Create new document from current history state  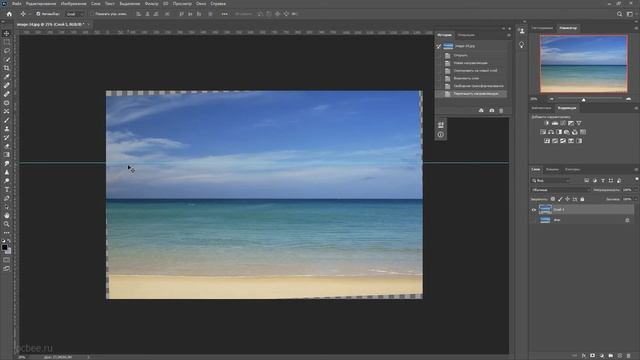coord(481,110)
